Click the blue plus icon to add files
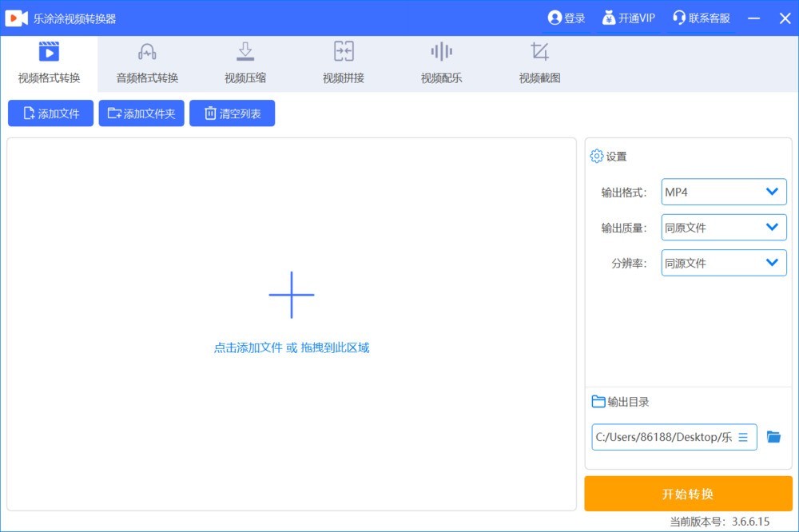The width and height of the screenshot is (799, 532). (292, 295)
